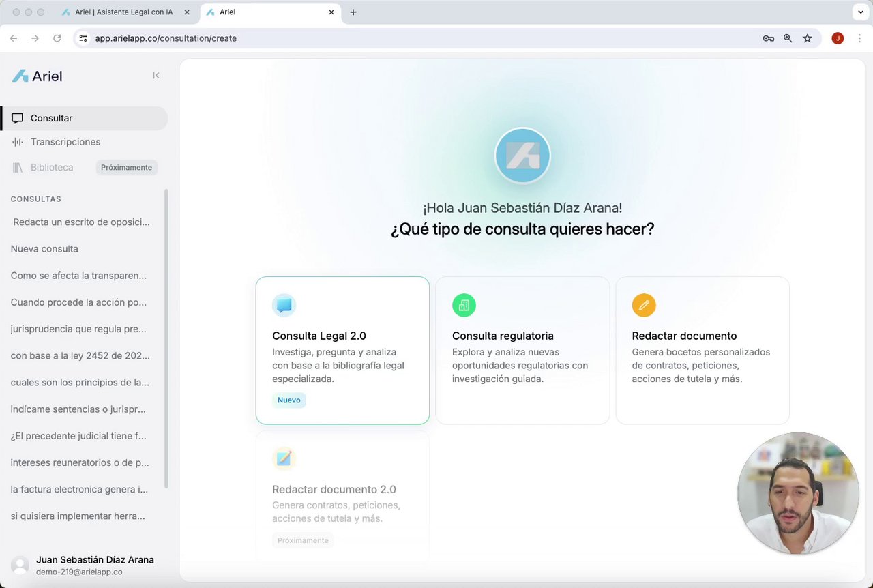Click the Nuevo badge on Consulta Legal
Screen dimensions: 873x588
tap(289, 400)
